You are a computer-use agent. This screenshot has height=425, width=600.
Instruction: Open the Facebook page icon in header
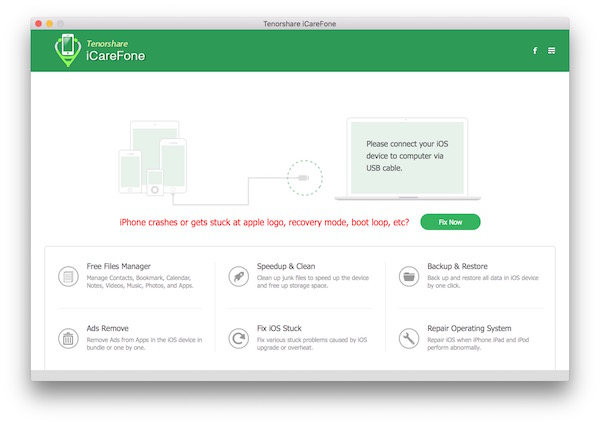[534, 50]
